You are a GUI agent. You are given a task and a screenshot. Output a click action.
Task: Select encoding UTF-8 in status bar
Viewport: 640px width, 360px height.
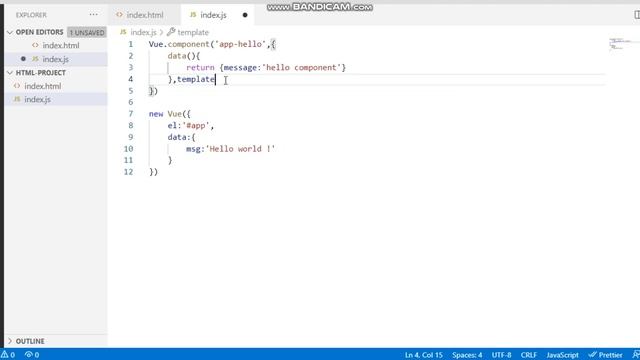(x=501, y=355)
